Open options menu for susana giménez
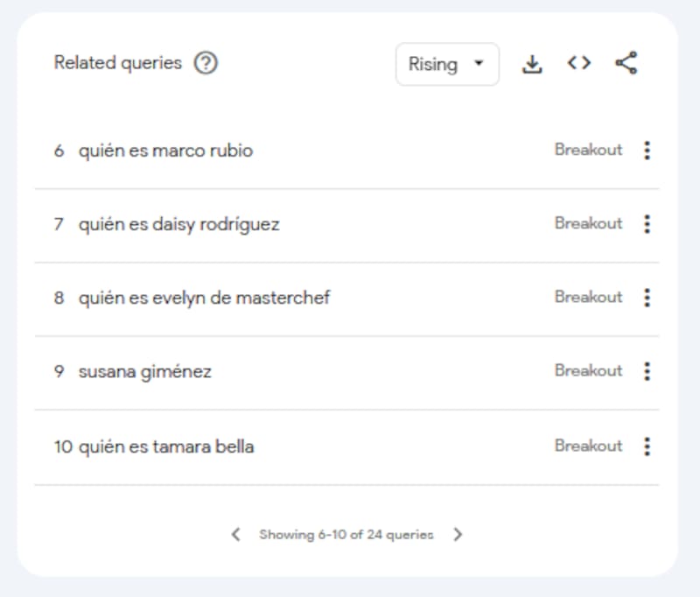Screen dimensions: 700x597 pos(647,371)
